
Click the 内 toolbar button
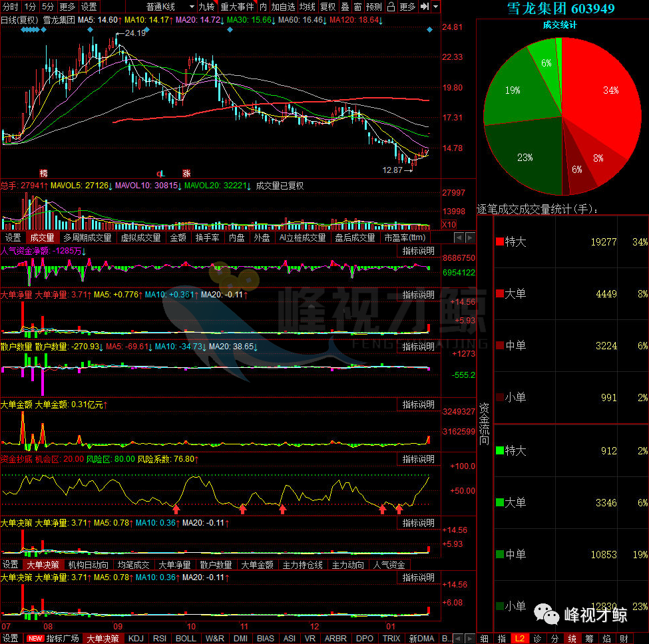(263, 7)
